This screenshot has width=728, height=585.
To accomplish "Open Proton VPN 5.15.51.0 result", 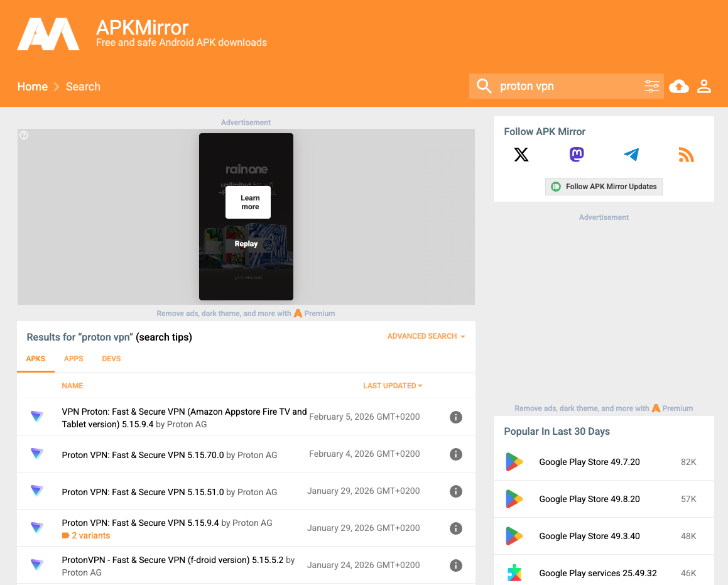I will click(143, 492).
